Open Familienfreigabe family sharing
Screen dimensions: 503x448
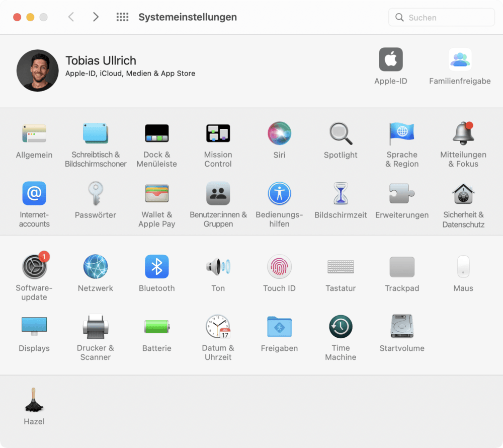point(460,59)
